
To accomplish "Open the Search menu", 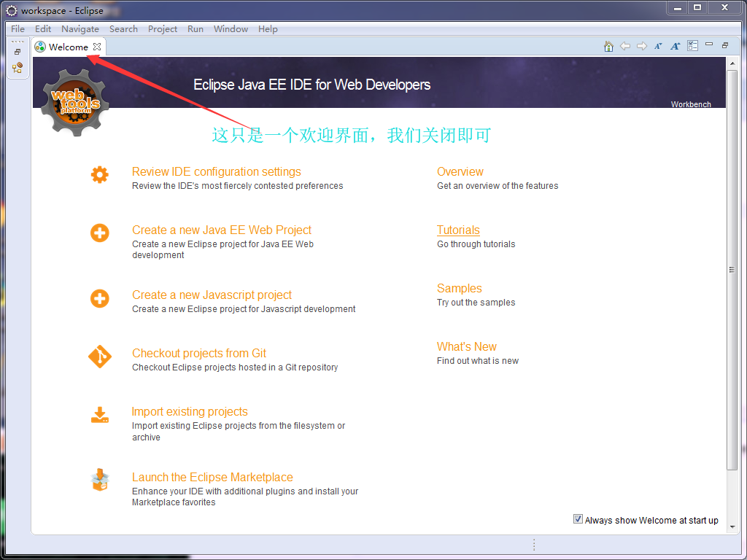I will point(123,29).
